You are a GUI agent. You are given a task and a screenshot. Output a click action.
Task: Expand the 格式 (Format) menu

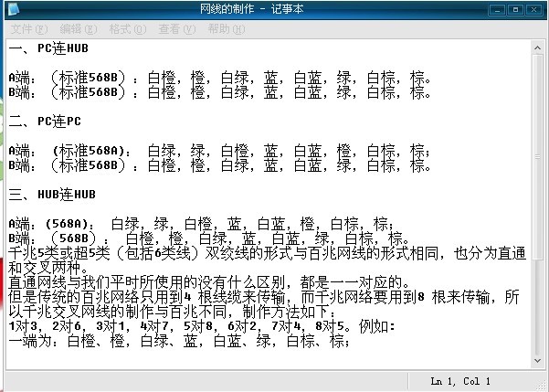click(x=126, y=28)
